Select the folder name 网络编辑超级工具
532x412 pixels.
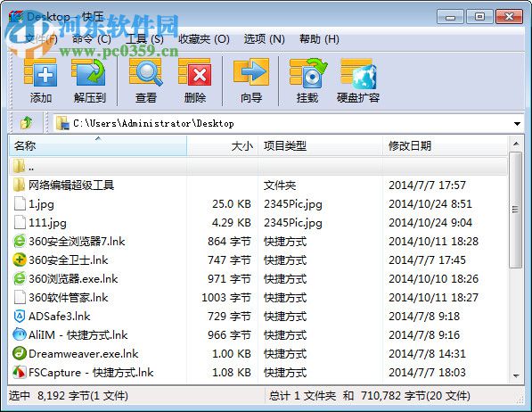pos(71,185)
